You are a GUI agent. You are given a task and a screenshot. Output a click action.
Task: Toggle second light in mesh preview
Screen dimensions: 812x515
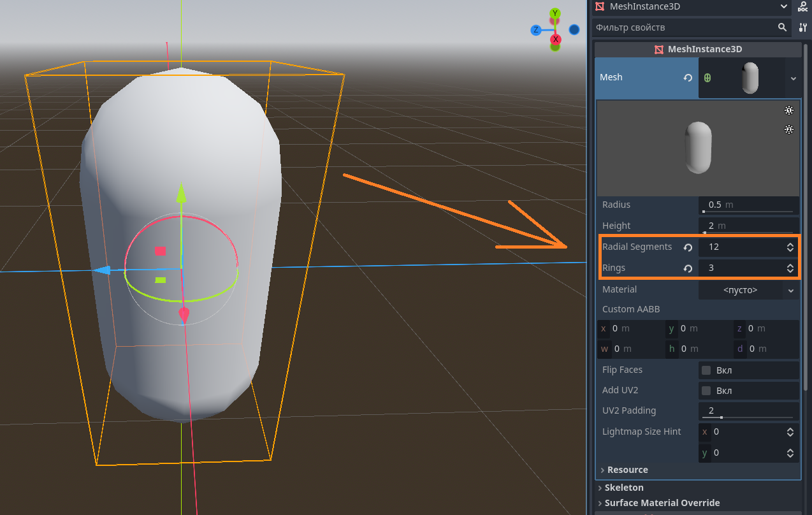[789, 129]
